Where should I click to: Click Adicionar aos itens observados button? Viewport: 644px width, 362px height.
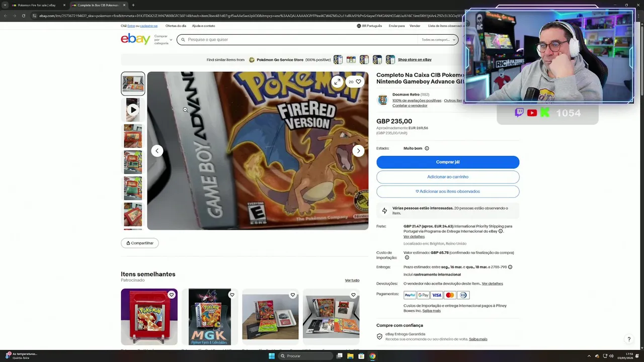[x=448, y=192]
